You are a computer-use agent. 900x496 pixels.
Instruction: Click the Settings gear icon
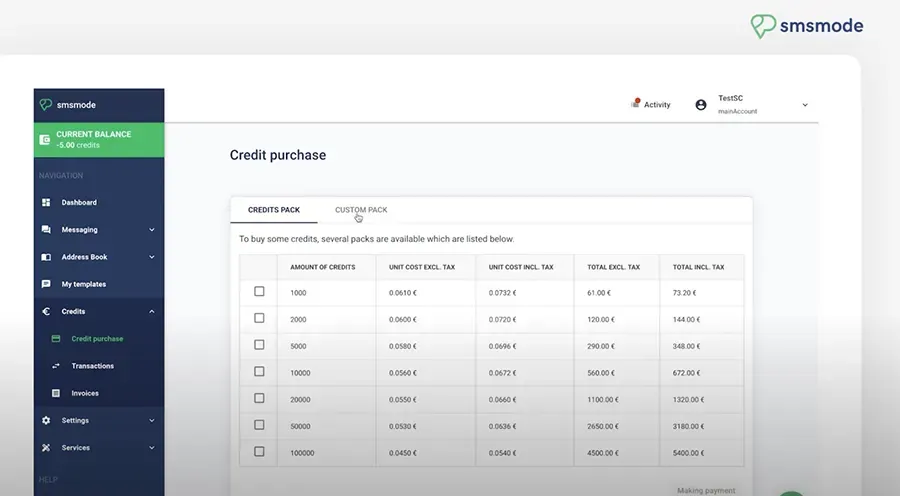pyautogui.click(x=46, y=420)
